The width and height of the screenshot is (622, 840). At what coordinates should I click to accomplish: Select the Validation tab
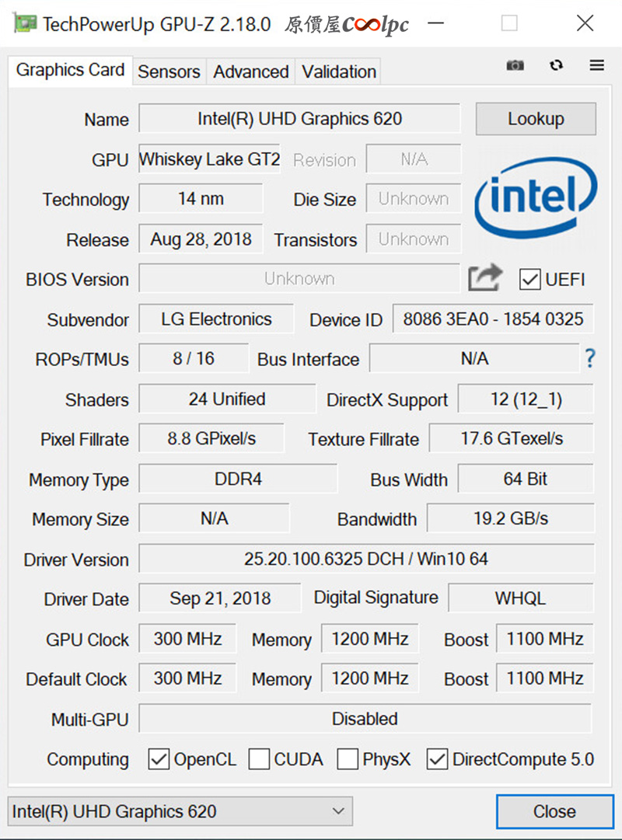(339, 71)
